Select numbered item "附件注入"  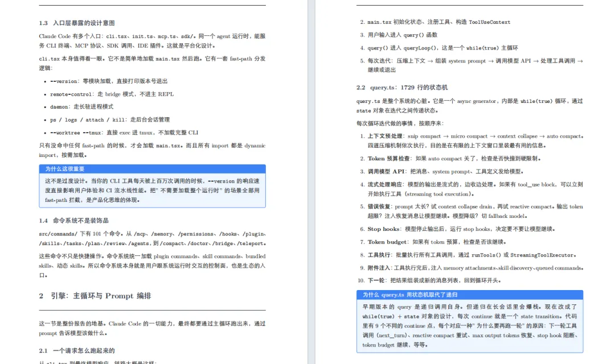[471, 268]
